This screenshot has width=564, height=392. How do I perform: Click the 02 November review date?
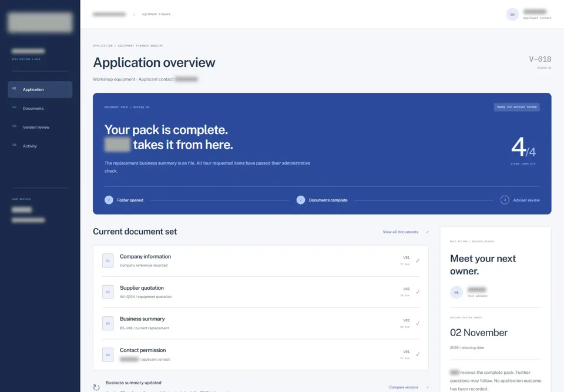tap(478, 333)
